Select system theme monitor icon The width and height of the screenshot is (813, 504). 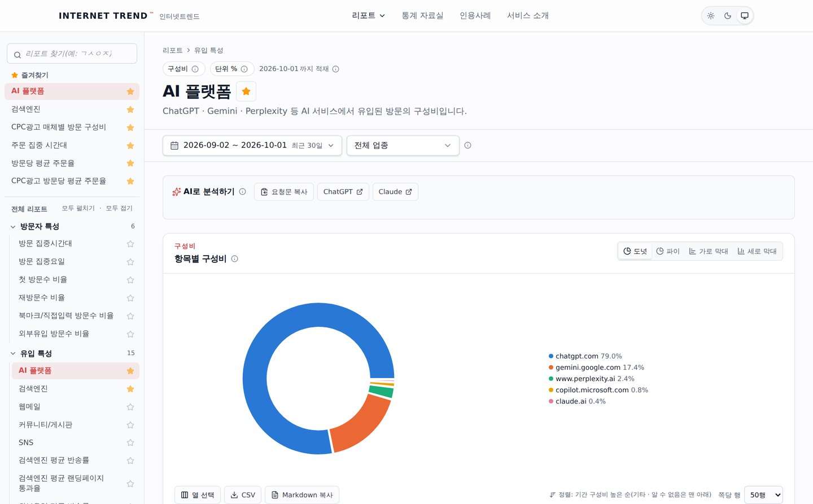[x=745, y=16]
